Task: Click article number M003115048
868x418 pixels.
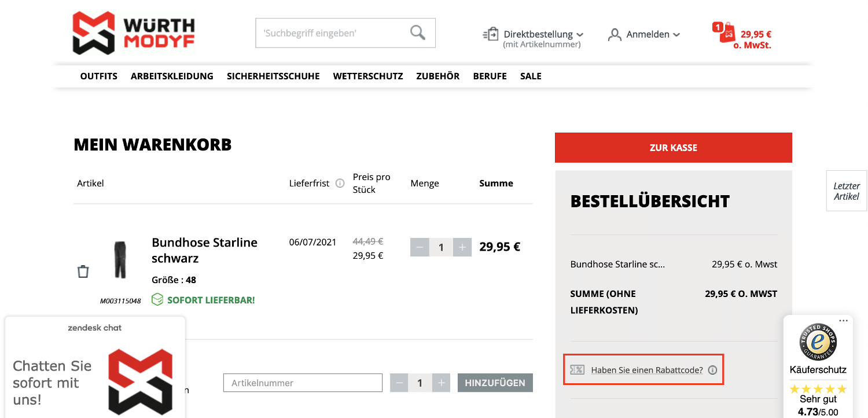Action: [x=120, y=301]
